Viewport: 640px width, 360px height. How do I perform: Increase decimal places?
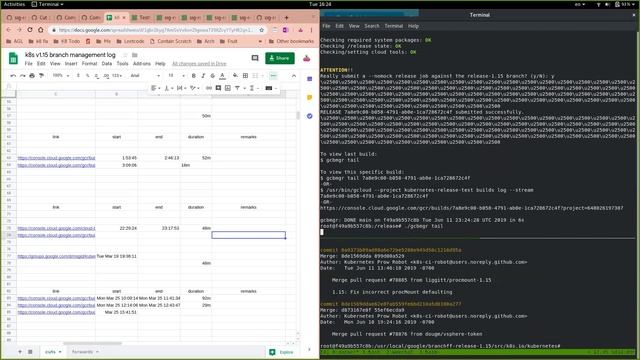tap(106, 76)
